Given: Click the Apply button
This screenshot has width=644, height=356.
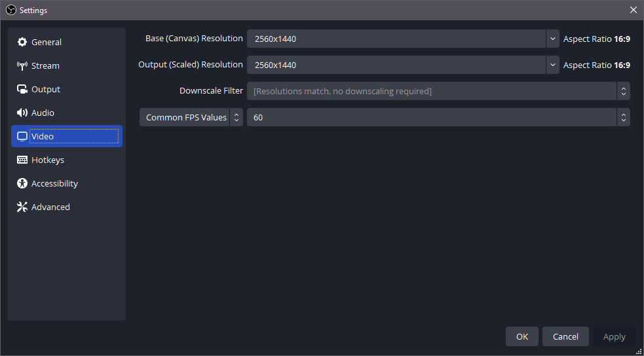Looking at the screenshot, I should pyautogui.click(x=614, y=336).
